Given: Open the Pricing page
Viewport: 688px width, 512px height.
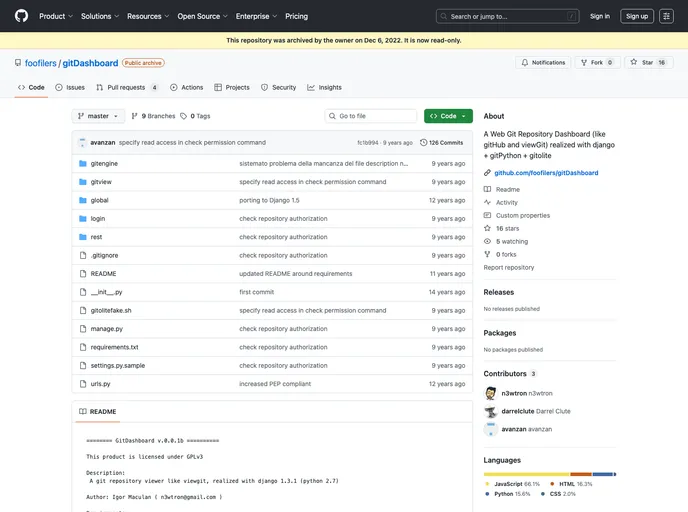Looking at the screenshot, I should (297, 16).
